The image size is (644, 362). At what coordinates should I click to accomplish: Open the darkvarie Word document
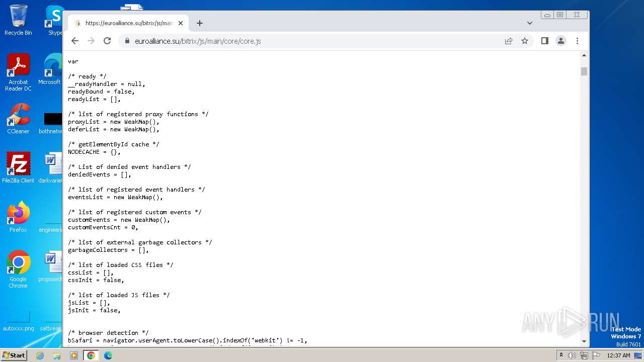tap(50, 168)
